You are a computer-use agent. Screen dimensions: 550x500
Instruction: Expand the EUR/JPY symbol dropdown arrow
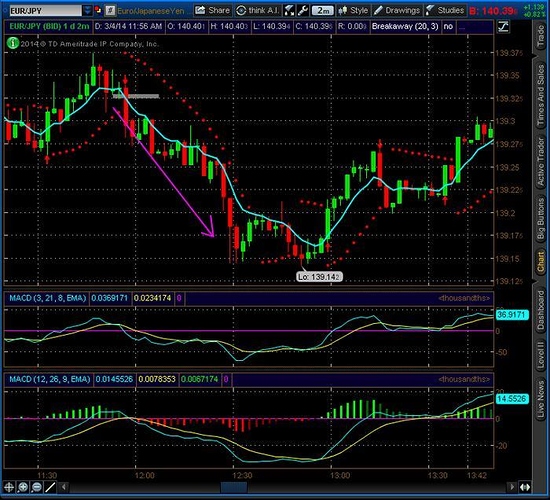click(87, 11)
